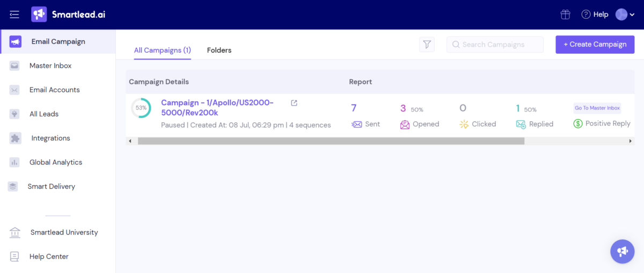Click Go To Master Inbox button
The width and height of the screenshot is (644, 273).
pos(597,108)
